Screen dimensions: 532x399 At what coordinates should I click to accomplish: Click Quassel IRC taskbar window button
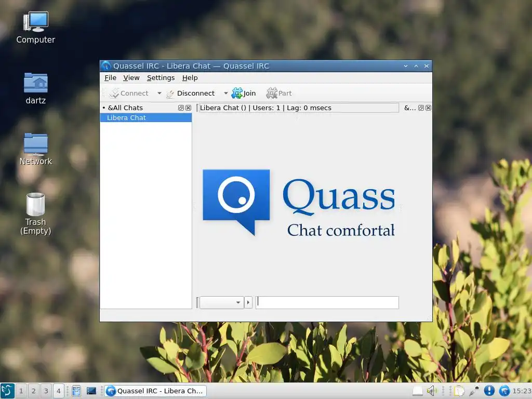coord(155,391)
